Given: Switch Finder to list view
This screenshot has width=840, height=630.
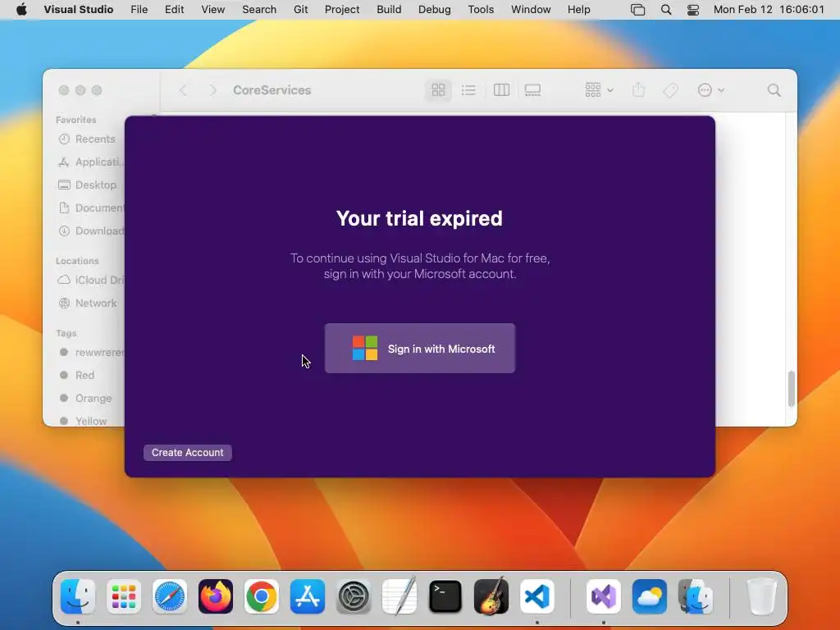Looking at the screenshot, I should [x=468, y=90].
